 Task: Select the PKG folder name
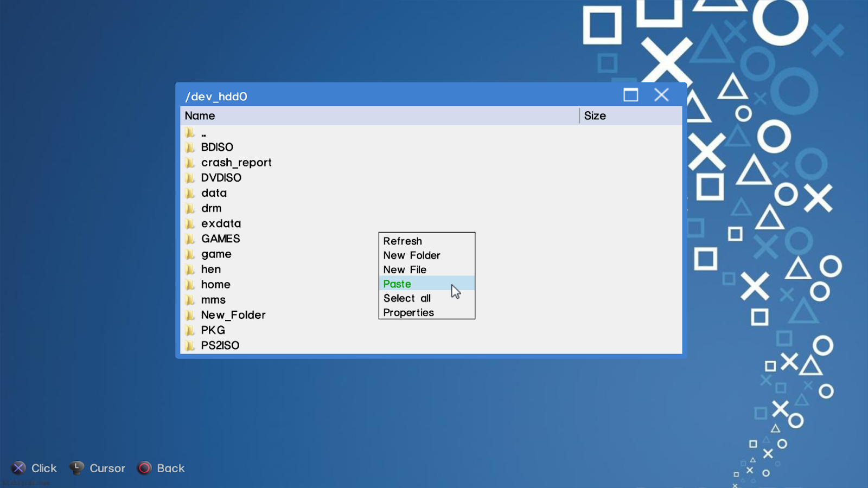click(213, 330)
